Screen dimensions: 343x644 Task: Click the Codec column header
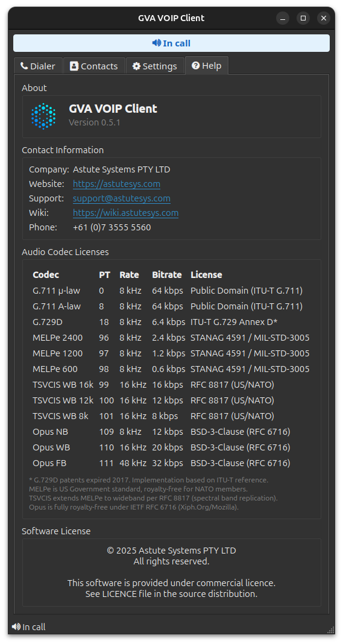tap(46, 275)
